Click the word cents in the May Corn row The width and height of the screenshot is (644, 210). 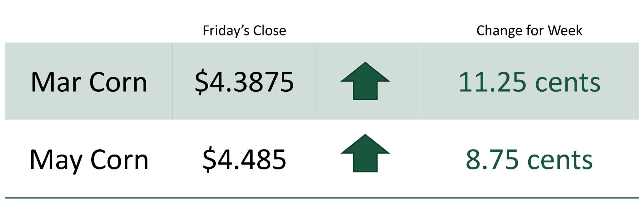[560, 160]
